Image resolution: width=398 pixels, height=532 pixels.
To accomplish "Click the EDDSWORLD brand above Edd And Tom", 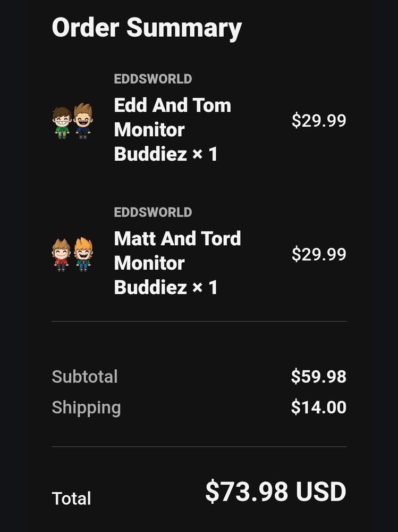I will point(153,79).
